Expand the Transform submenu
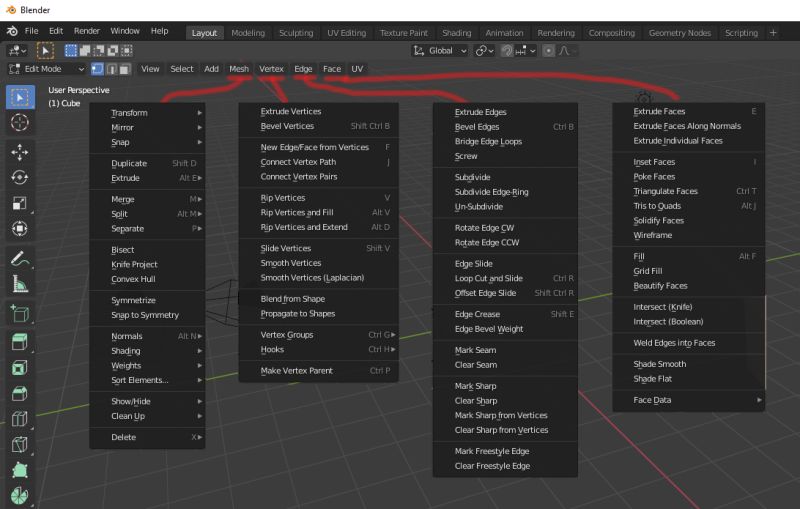The image size is (800, 509). [x=148, y=113]
